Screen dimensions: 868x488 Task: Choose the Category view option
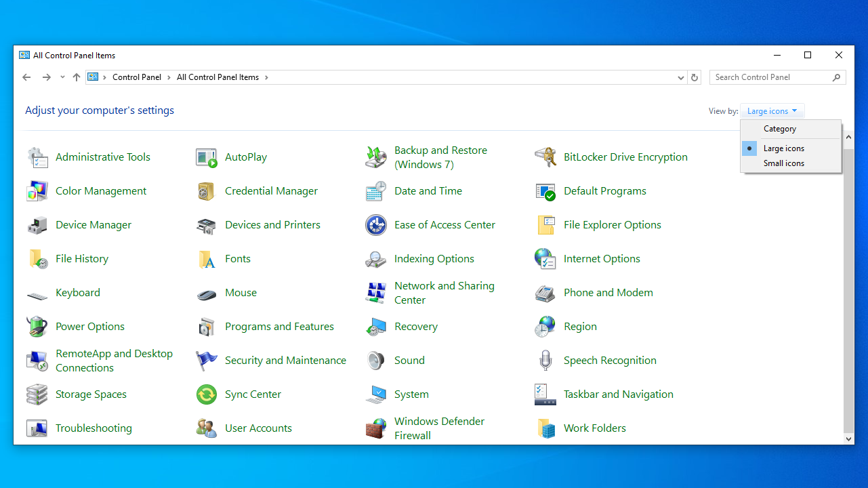779,129
